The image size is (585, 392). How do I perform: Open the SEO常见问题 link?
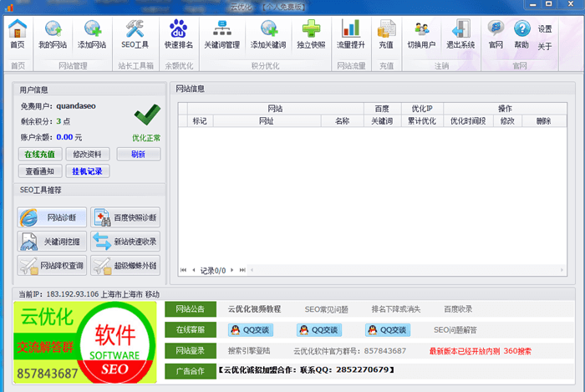327,309
